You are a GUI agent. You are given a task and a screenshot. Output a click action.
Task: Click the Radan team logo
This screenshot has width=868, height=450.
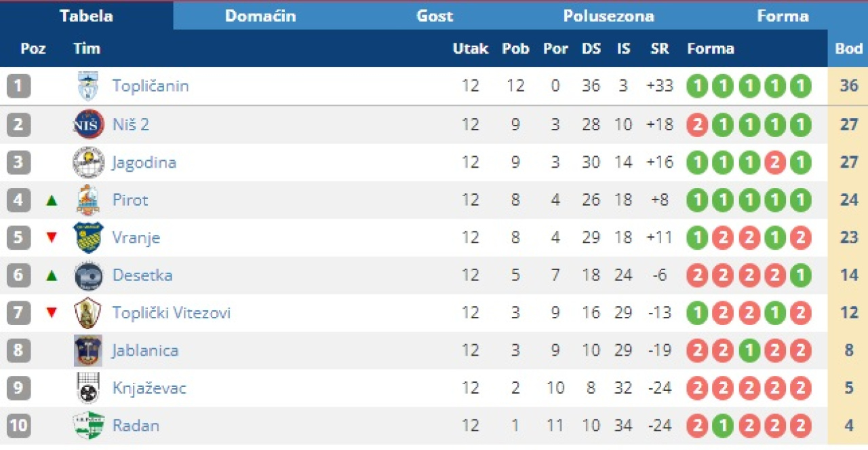[x=88, y=426]
